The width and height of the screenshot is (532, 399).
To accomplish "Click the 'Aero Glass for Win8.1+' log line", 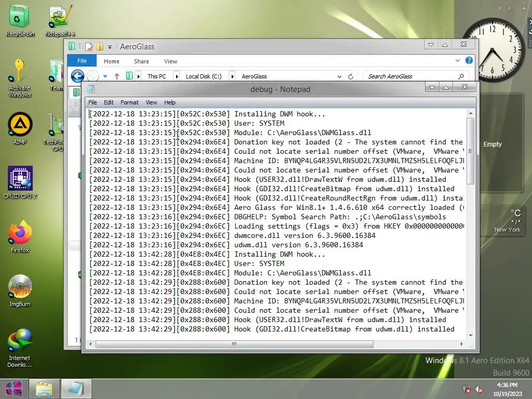I will pyautogui.click(x=276, y=207).
